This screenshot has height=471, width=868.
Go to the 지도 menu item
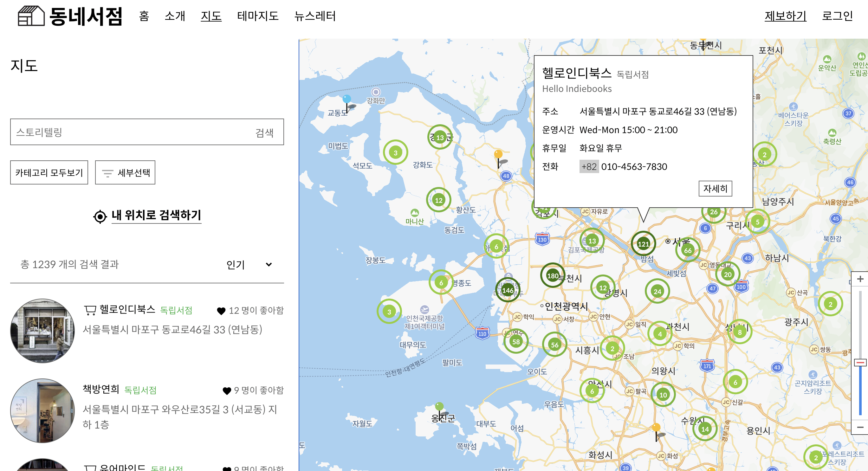tap(211, 16)
